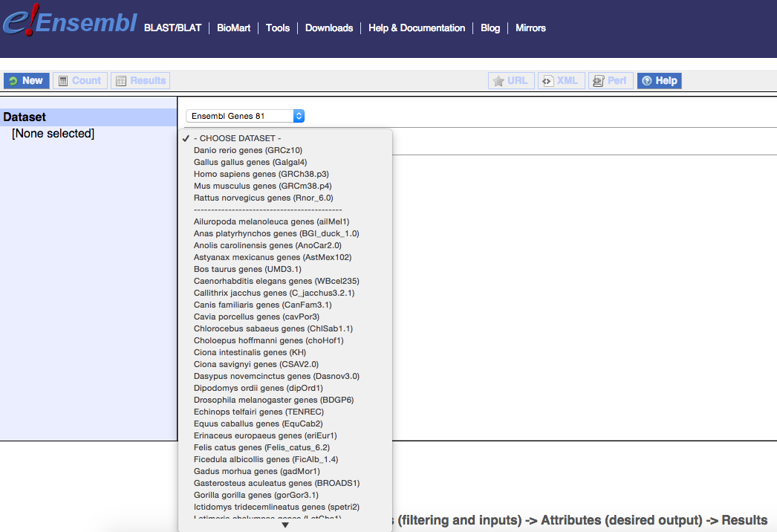
Task: Open the Ensembl Genes 81 database dropdown
Action: point(244,116)
